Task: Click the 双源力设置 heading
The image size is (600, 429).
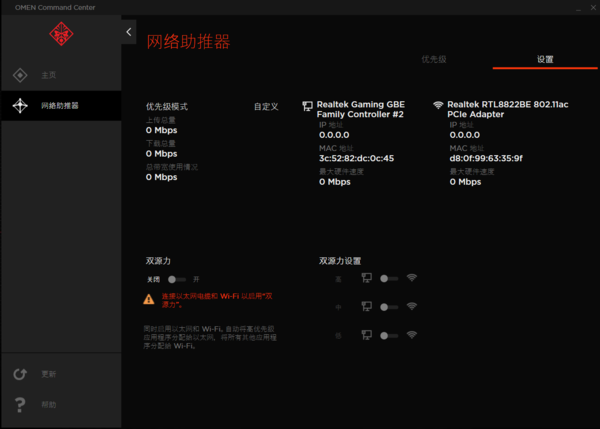Action: (340, 261)
